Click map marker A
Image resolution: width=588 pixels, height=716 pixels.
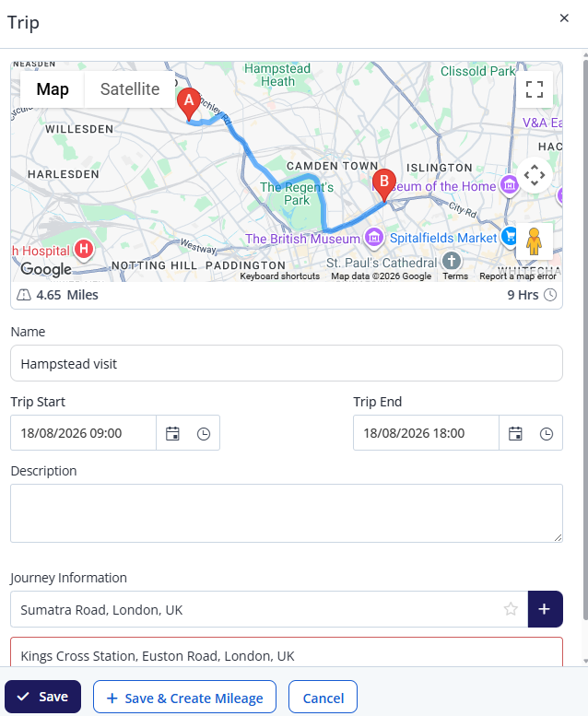pyautogui.click(x=189, y=103)
